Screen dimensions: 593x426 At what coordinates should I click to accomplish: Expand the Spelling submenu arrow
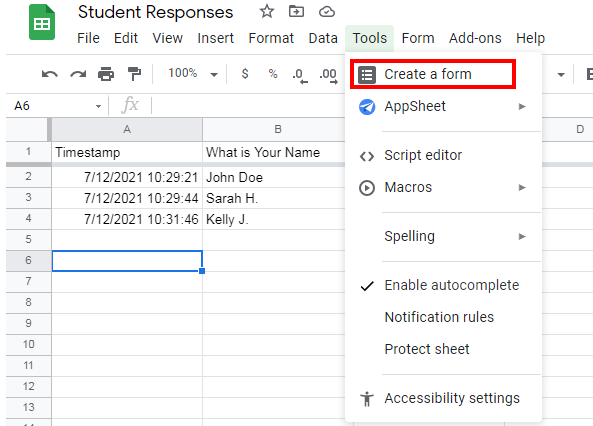pyautogui.click(x=522, y=237)
